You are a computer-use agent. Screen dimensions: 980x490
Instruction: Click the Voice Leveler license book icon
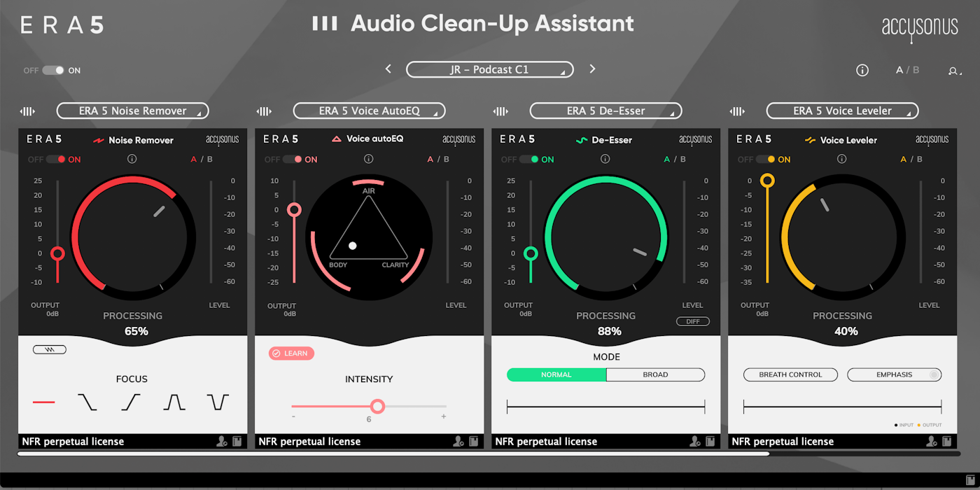click(x=947, y=441)
